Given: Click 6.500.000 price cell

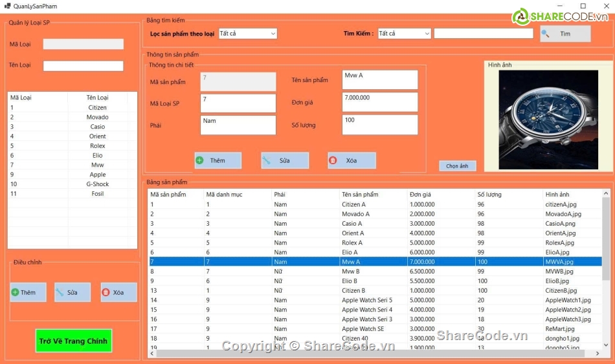Looking at the screenshot, I should [x=441, y=272].
